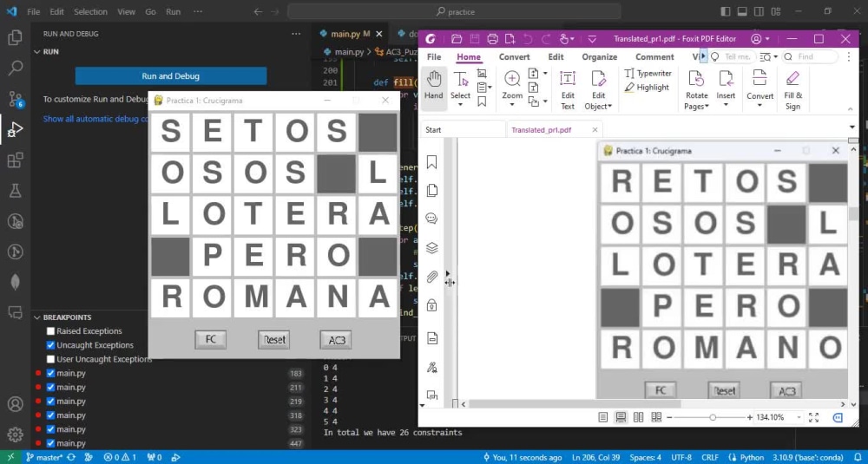The height and width of the screenshot is (464, 868).
Task: Switch to Foxit Organize ribbon tab
Action: [x=599, y=57]
